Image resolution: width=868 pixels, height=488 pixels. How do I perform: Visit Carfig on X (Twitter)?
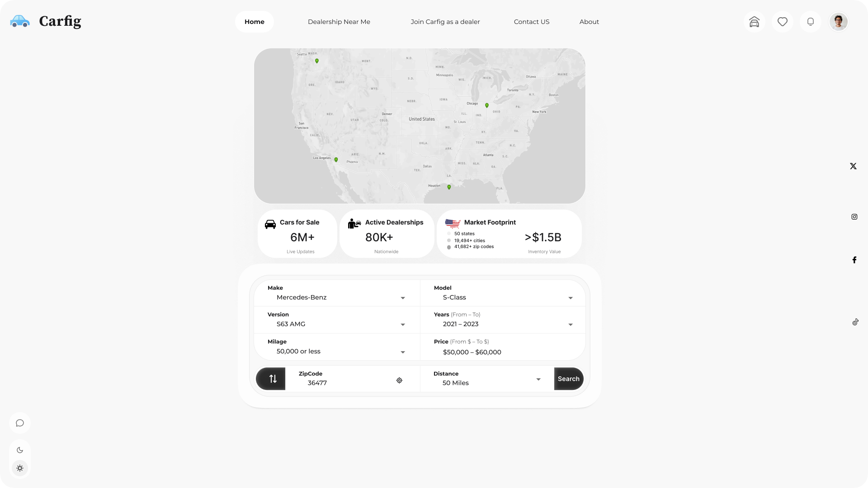(853, 166)
